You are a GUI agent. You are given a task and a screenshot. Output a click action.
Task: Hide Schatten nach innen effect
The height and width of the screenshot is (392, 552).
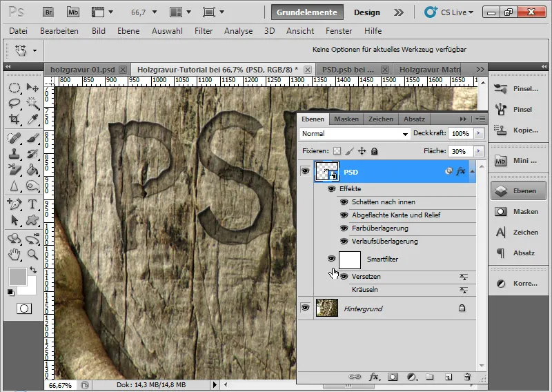(344, 202)
